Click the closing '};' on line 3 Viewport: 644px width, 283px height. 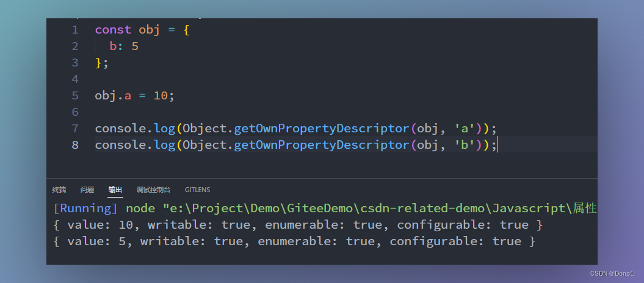[x=102, y=63]
